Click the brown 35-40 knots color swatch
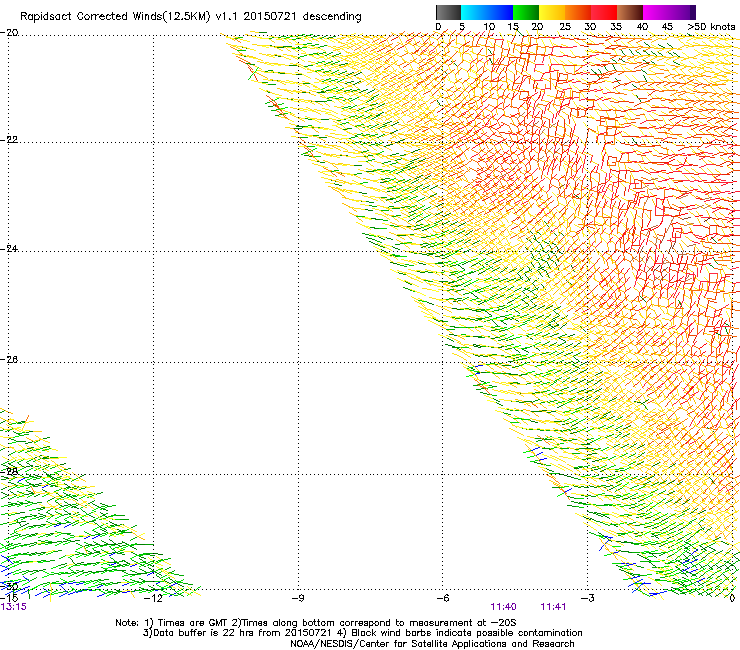Viewport: 740px width, 650px height. tap(630, 12)
